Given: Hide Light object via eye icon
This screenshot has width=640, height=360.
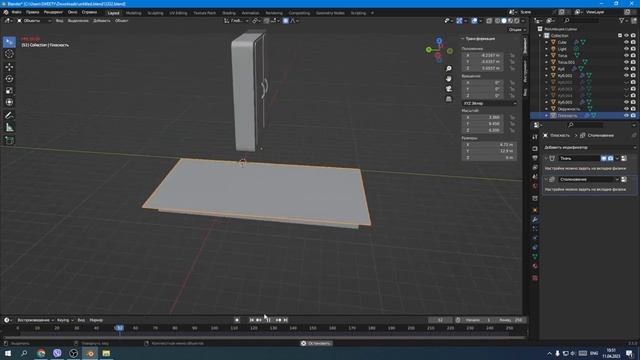Looking at the screenshot, I should tap(626, 49).
